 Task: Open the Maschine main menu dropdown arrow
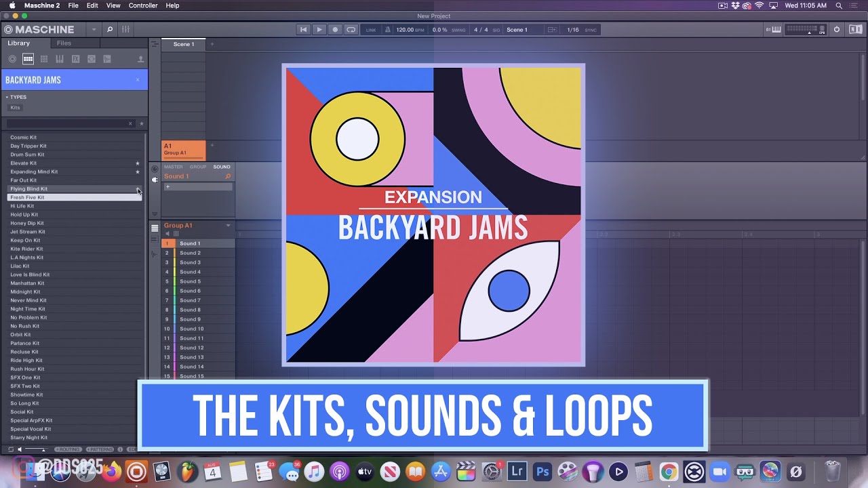[x=94, y=30]
